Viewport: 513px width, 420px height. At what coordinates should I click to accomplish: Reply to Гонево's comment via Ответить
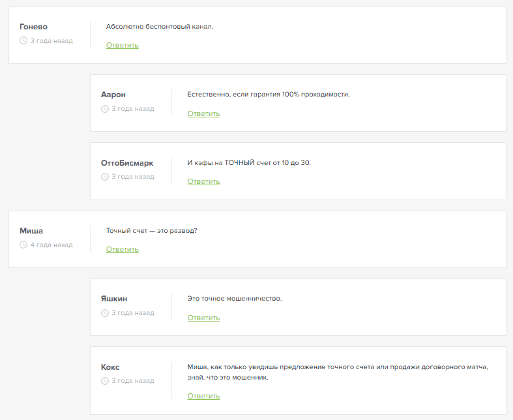(x=123, y=45)
